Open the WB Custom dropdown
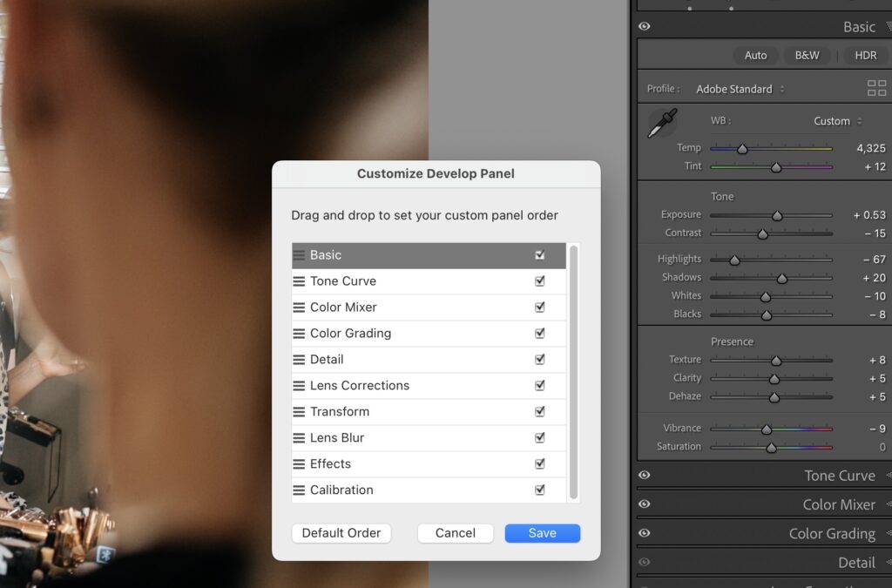This screenshot has height=588, width=892. 834,120
